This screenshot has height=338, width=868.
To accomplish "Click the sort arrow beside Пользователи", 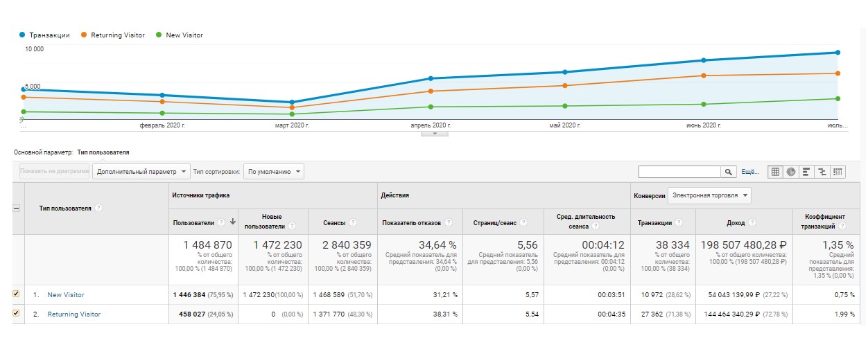I will [232, 222].
